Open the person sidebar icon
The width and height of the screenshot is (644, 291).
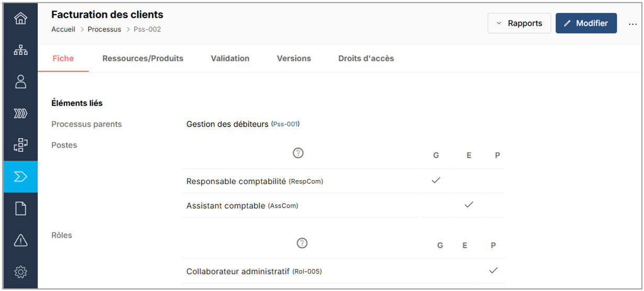[20, 82]
